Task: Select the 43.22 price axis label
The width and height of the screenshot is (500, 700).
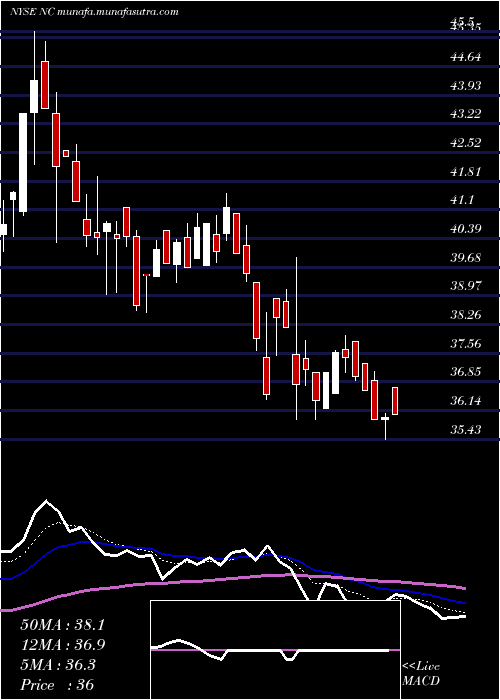Action: coord(466,114)
